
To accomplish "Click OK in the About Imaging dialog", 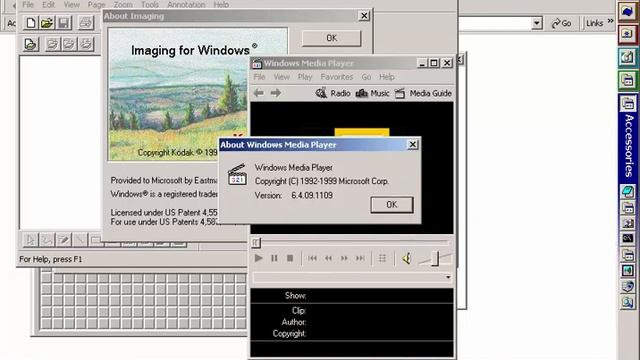I will pyautogui.click(x=331, y=38).
